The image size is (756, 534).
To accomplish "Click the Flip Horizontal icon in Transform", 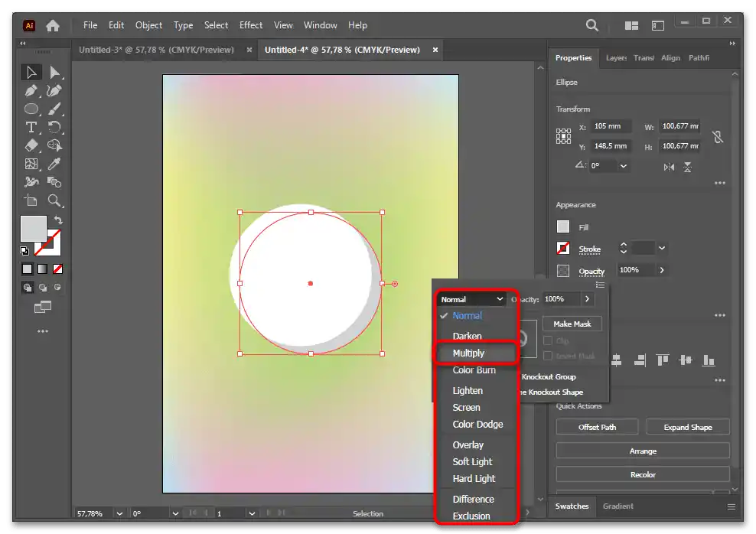I will [x=670, y=166].
